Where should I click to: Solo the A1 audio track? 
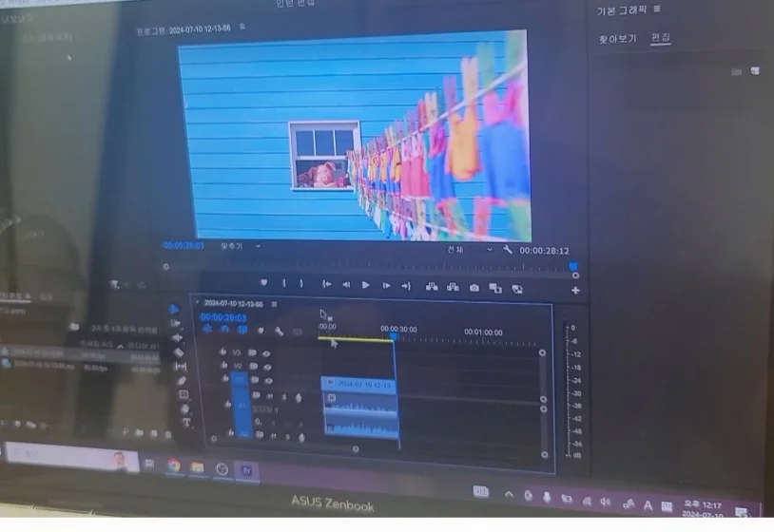pyautogui.click(x=284, y=397)
